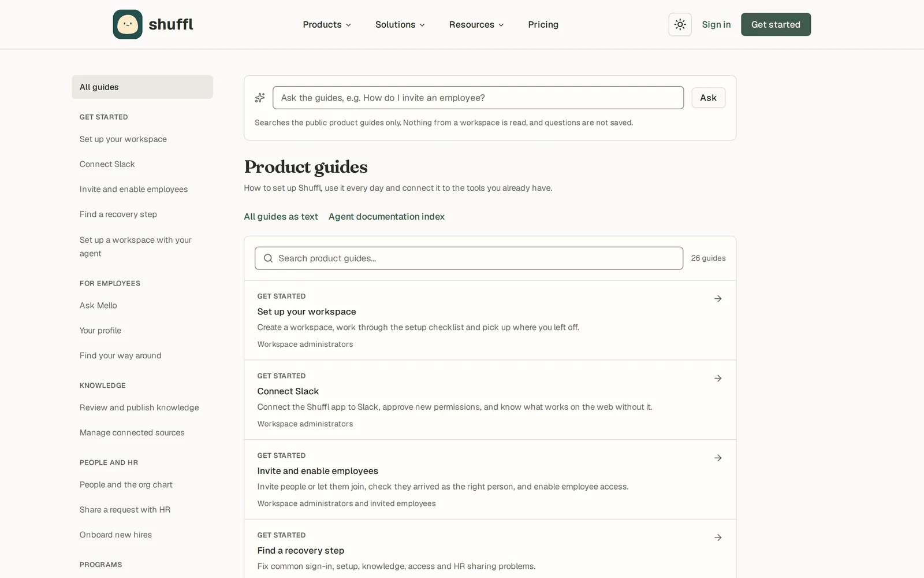Select All guides in sidebar
924x578 pixels.
coord(142,87)
